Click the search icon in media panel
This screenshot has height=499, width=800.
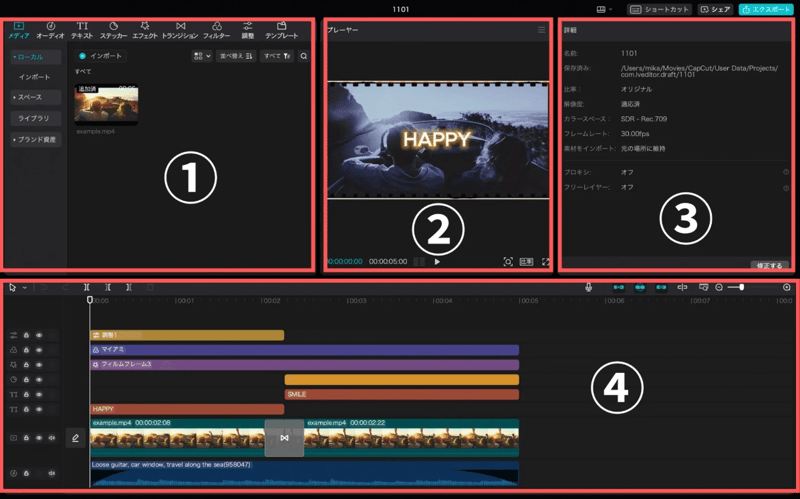(x=304, y=56)
